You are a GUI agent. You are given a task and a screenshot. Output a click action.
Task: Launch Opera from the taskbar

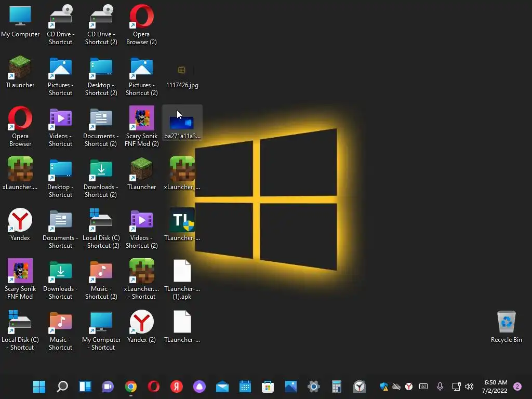tap(154, 387)
